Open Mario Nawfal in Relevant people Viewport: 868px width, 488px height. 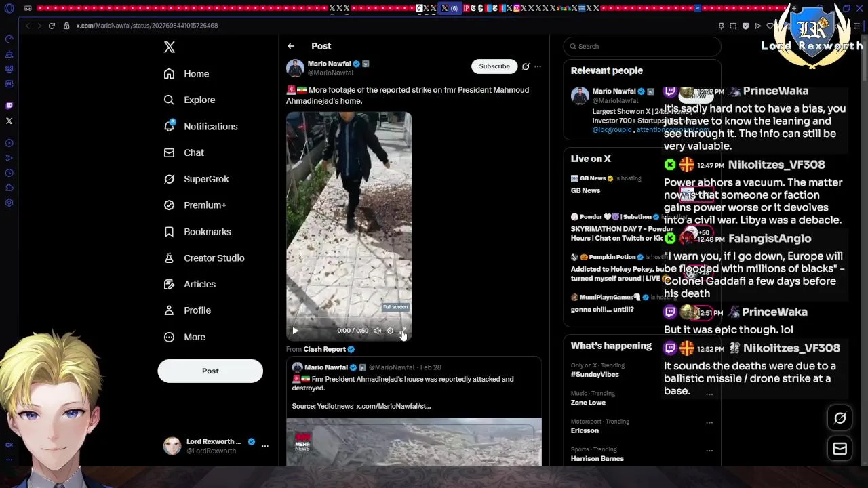[x=614, y=91]
